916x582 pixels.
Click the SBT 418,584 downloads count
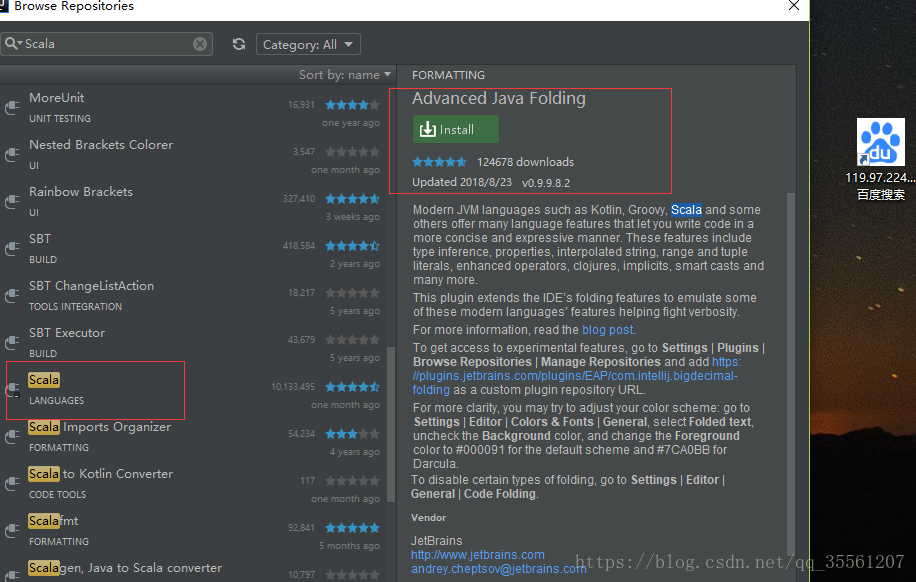[x=299, y=246]
